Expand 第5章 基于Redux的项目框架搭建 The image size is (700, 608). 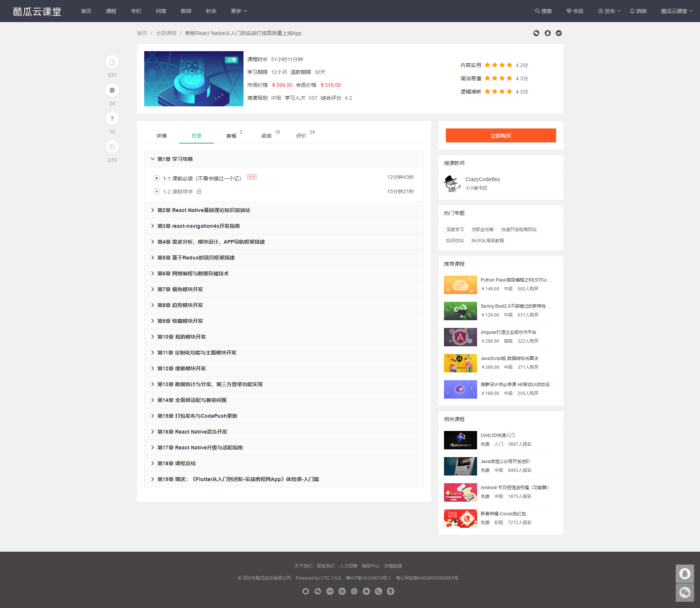point(284,258)
